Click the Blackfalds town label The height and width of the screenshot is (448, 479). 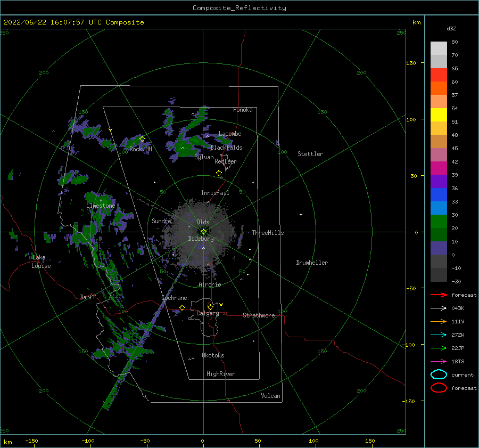226,148
